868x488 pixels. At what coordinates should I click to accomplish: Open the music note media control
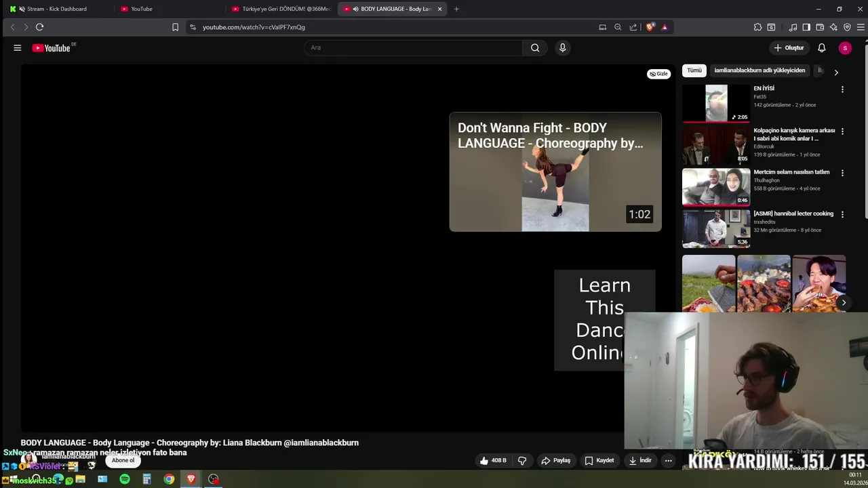click(793, 27)
